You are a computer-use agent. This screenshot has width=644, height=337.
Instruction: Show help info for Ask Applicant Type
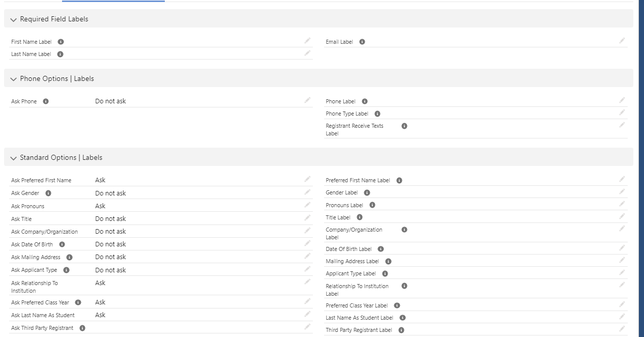tap(66, 270)
